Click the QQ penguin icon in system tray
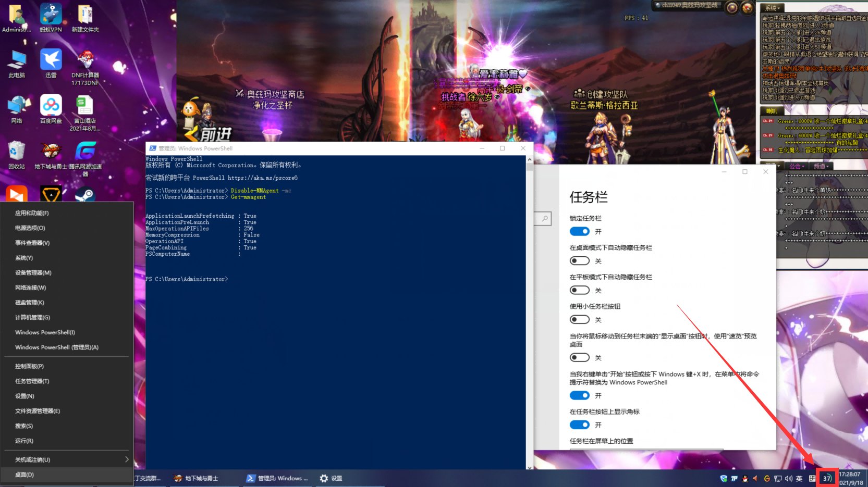This screenshot has width=868, height=487. click(744, 478)
